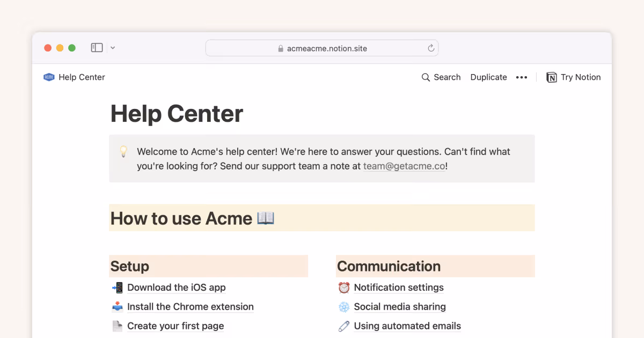
Task: Click the Chrome extension icon in Setup
Action: click(118, 306)
